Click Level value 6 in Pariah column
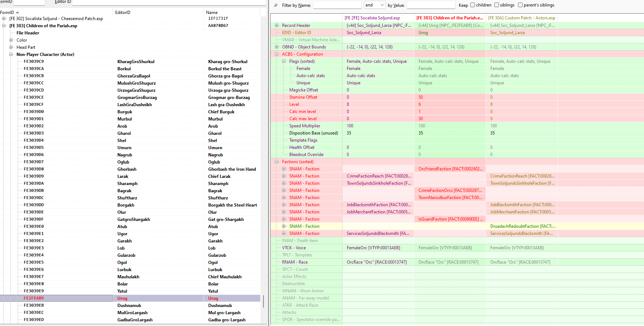This screenshot has height=326, width=644. (x=420, y=104)
